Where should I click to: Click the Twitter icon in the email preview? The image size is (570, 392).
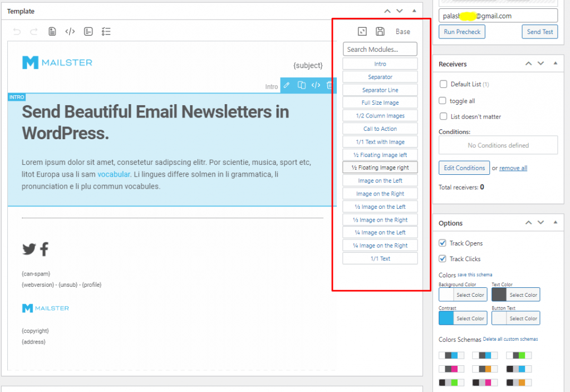(x=28, y=249)
